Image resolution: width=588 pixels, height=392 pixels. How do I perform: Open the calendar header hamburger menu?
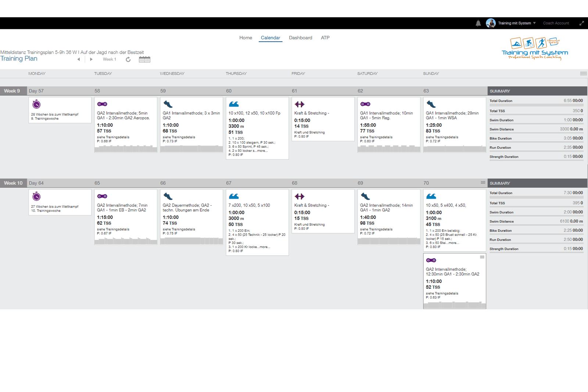[x=583, y=73]
